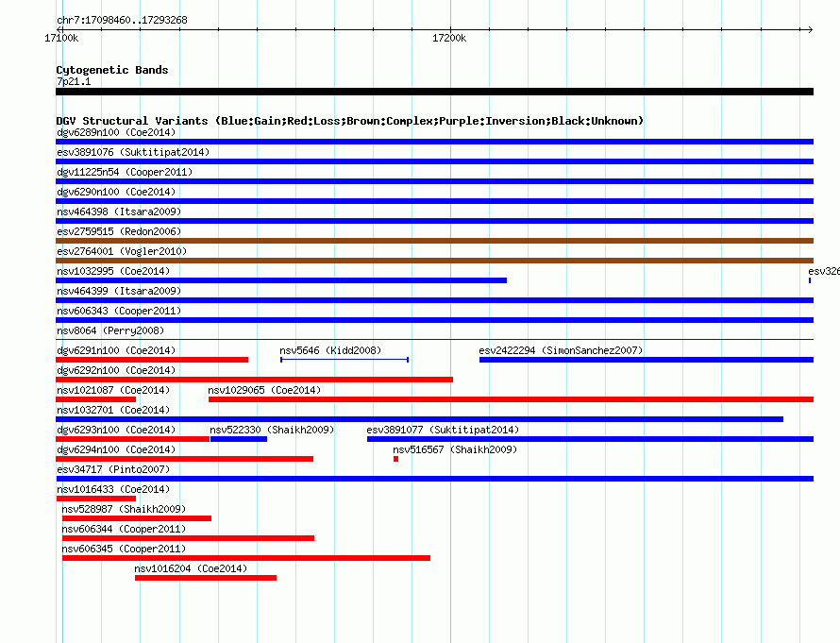840x643 pixels.
Task: Click the red dgv6292n100 bar
Action: [x=255, y=380]
